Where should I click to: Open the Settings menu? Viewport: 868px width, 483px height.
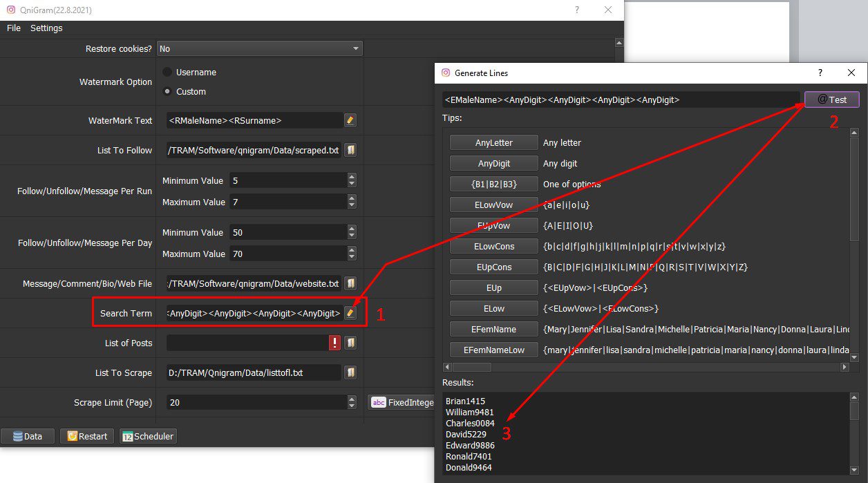pos(46,28)
